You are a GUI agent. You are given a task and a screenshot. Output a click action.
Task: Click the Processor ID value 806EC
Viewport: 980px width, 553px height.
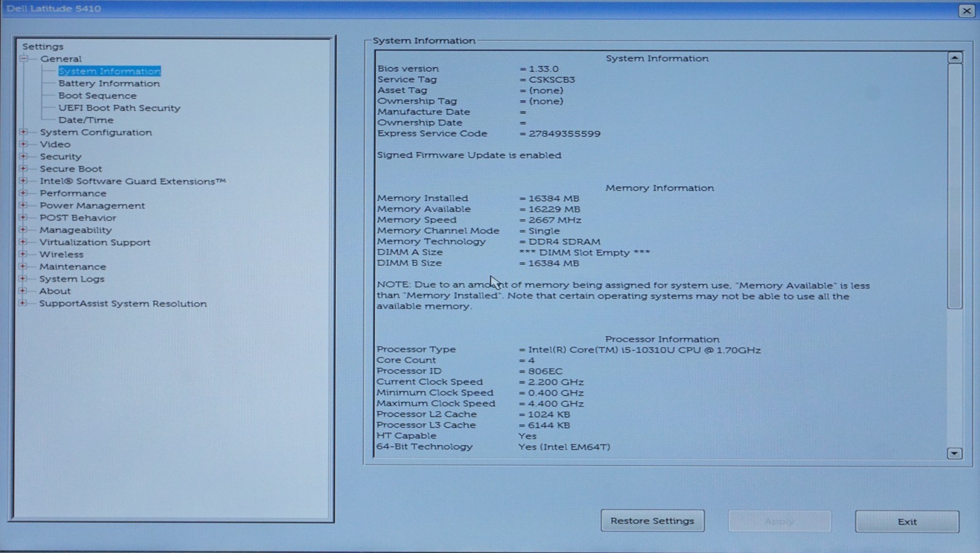click(x=545, y=371)
